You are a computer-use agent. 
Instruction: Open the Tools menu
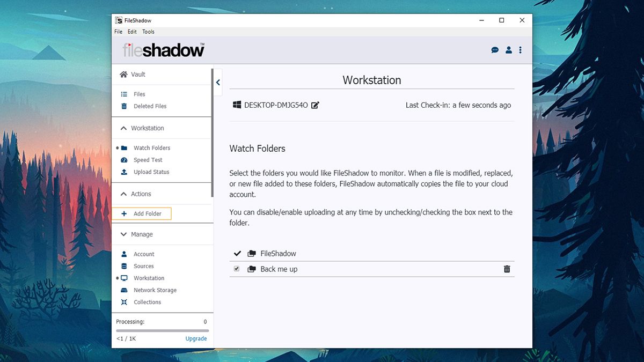tap(148, 32)
